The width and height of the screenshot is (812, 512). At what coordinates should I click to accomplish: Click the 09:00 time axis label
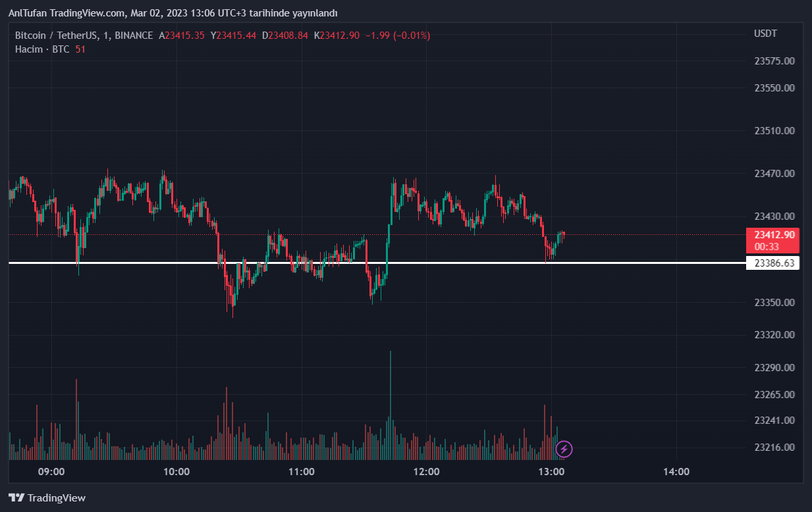point(51,472)
